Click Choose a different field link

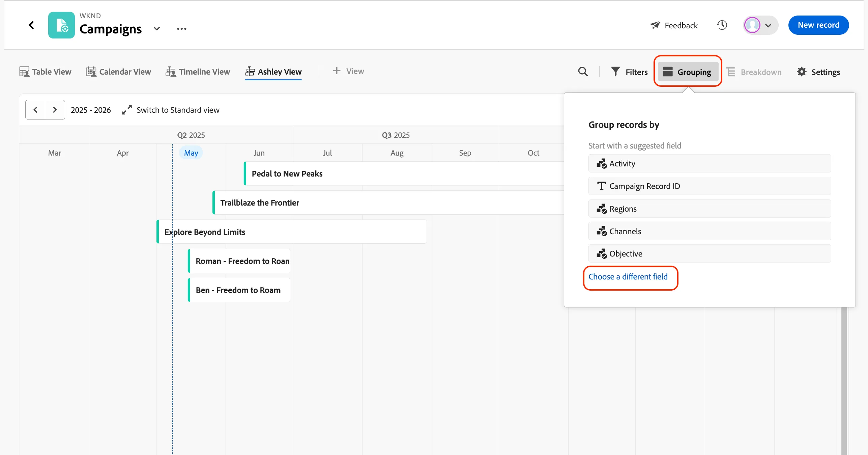point(628,277)
